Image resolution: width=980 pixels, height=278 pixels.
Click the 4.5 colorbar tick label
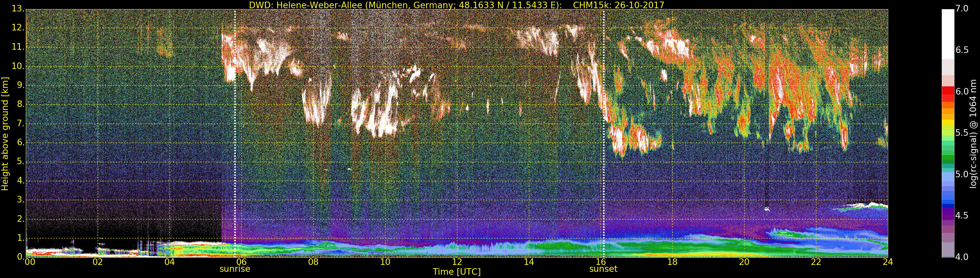[962, 216]
